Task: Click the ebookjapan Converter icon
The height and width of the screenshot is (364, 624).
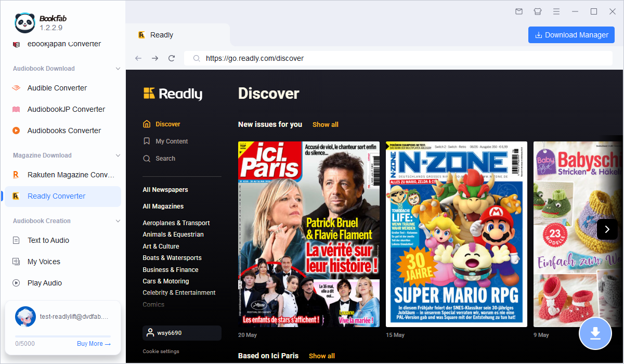Action: 16,44
